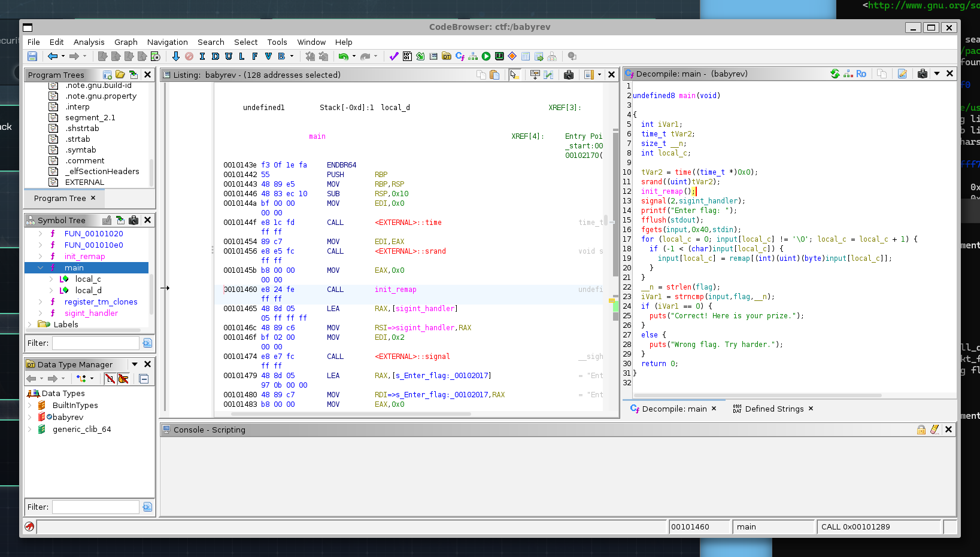
Task: Collapse the main function tree node
Action: (x=40, y=268)
